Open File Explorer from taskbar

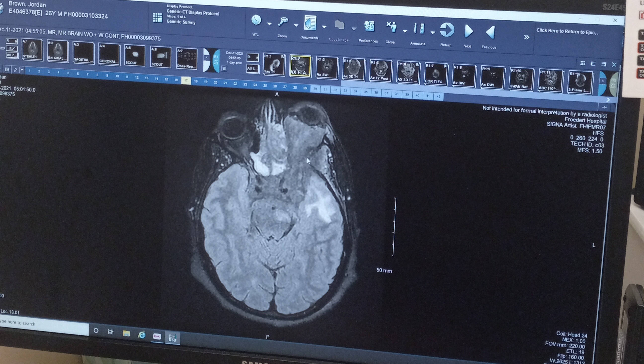coord(126,333)
